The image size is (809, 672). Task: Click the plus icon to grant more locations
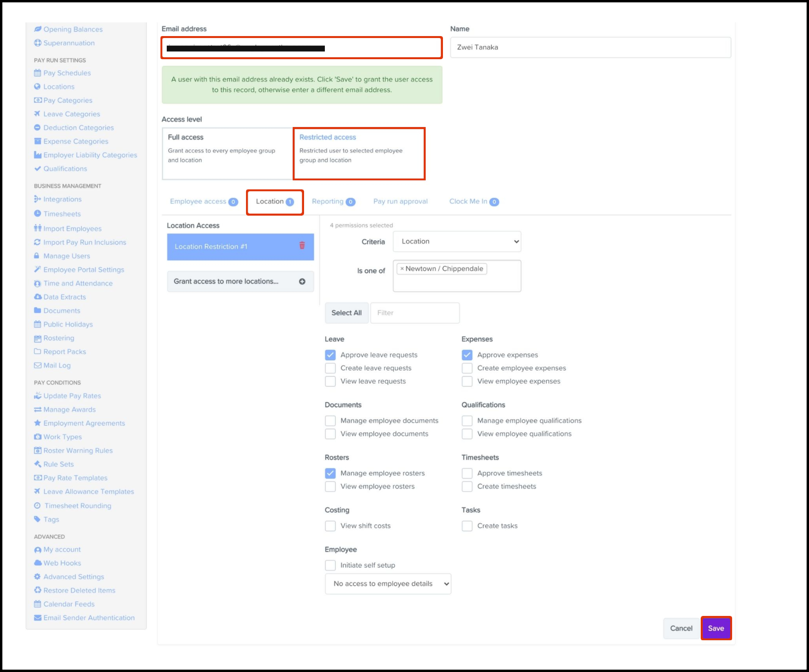pyautogui.click(x=302, y=282)
